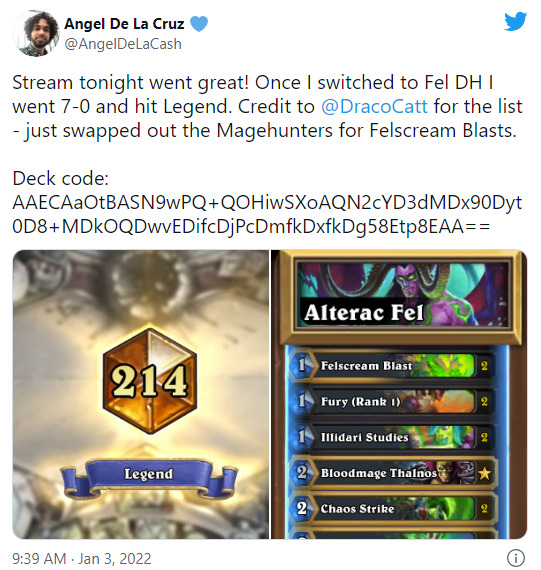Open the Legend rank screenshot image
Screen dimensions: 541x570
[x=141, y=394]
